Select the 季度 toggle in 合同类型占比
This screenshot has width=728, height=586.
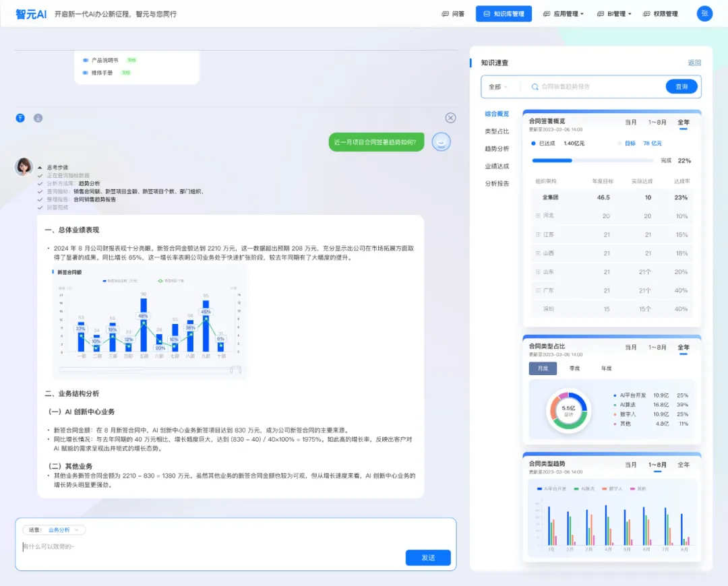coord(574,368)
